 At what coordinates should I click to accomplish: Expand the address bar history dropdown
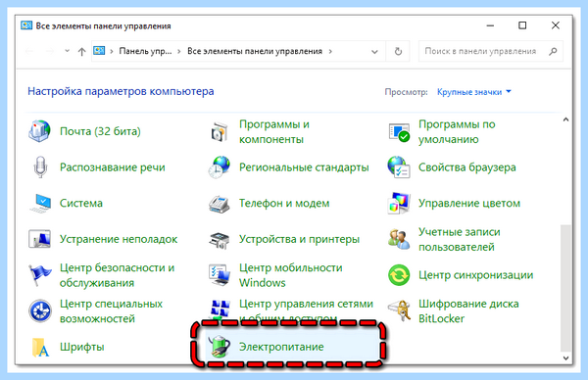(x=374, y=52)
